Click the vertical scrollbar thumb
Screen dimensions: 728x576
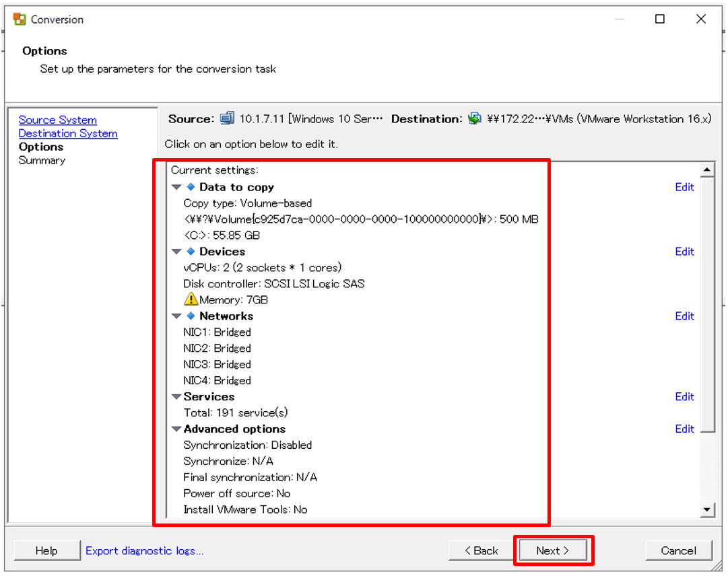[x=706, y=304]
